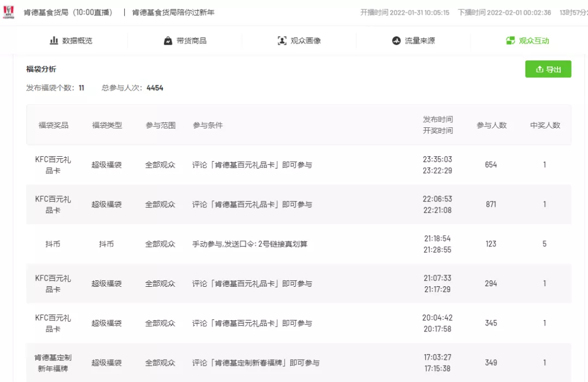
Task: Click the green chat icon for 观众互动
Action: (510, 40)
